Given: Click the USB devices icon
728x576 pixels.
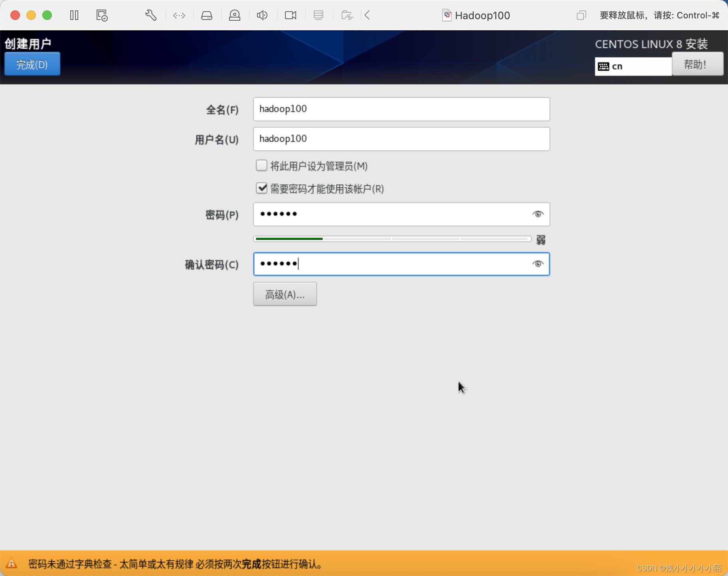Looking at the screenshot, I should 318,16.
